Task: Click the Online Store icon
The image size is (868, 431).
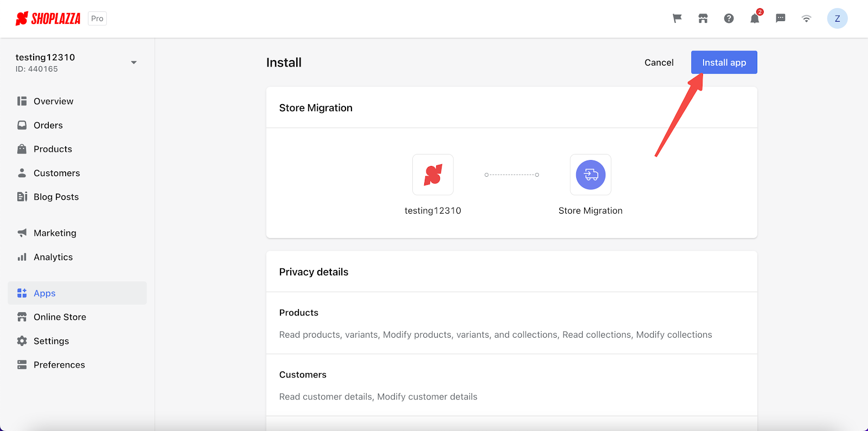Action: (22, 317)
